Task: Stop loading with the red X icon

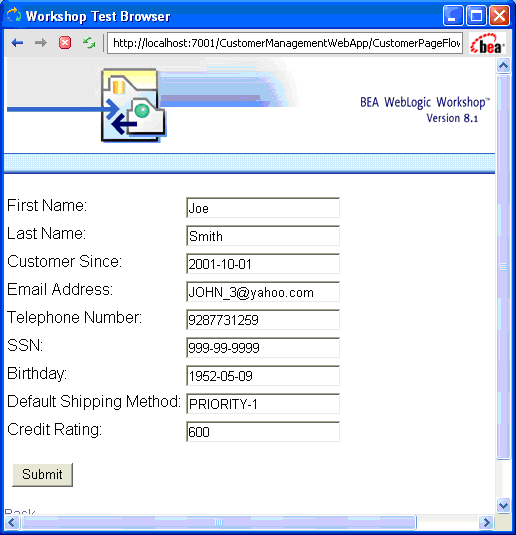Action: click(65, 43)
